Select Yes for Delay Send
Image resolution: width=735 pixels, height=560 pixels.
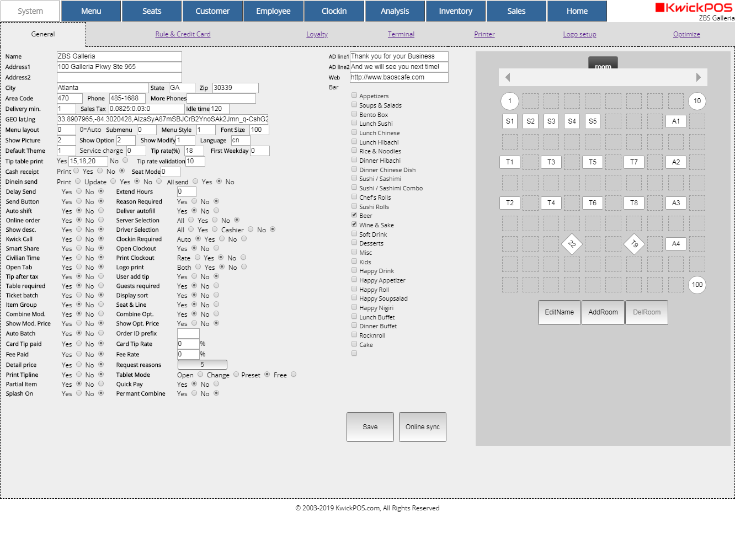coord(79,191)
